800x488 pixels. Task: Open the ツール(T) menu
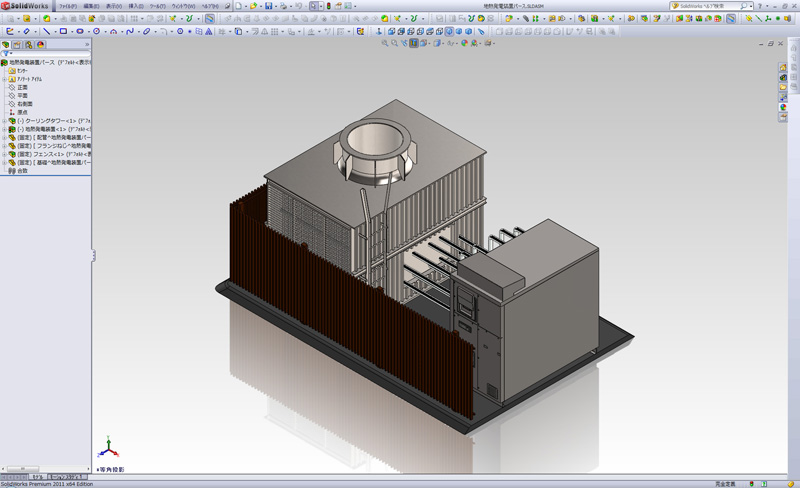click(157, 6)
